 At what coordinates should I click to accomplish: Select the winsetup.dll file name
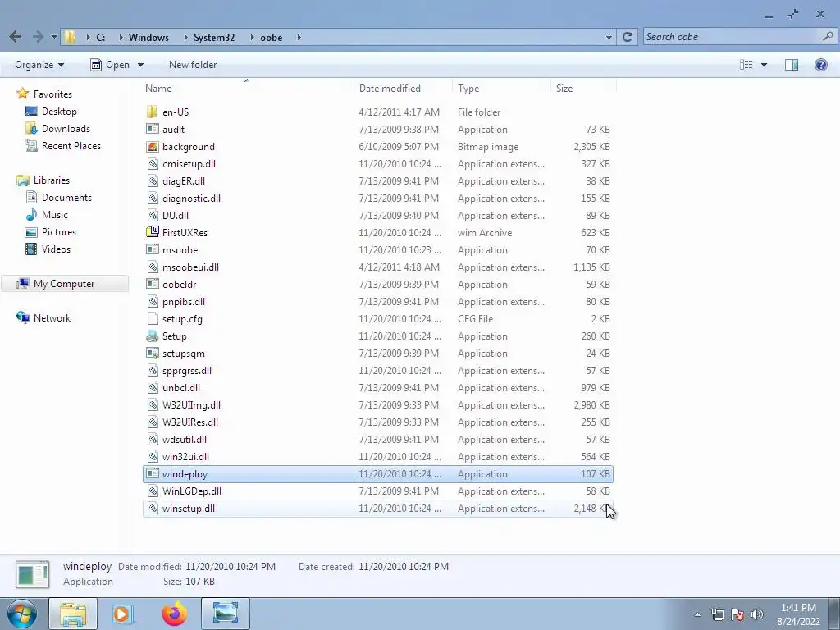point(189,509)
